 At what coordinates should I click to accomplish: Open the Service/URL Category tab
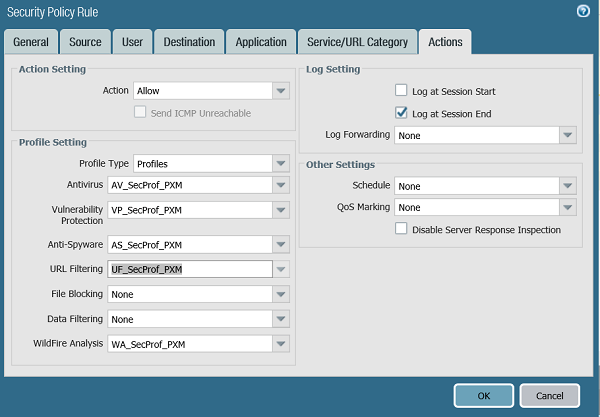tap(358, 42)
